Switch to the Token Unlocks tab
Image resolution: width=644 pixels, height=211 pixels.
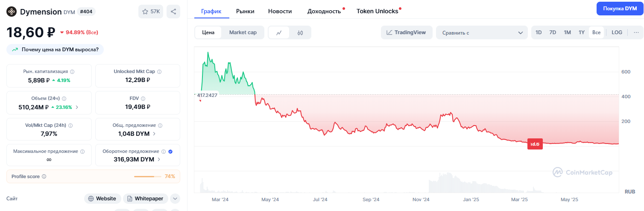pyautogui.click(x=377, y=11)
